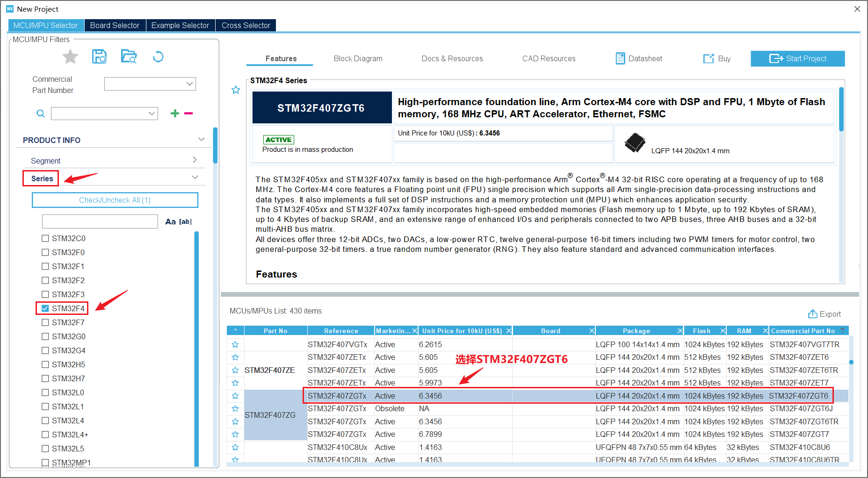Image resolution: width=868 pixels, height=478 pixels.
Task: Click the Buy external link icon
Action: pos(709,58)
